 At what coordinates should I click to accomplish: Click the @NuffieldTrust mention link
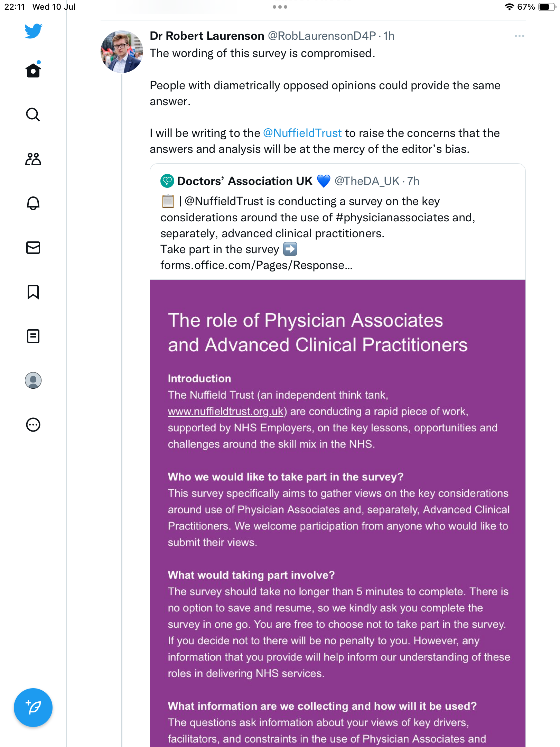(x=302, y=133)
